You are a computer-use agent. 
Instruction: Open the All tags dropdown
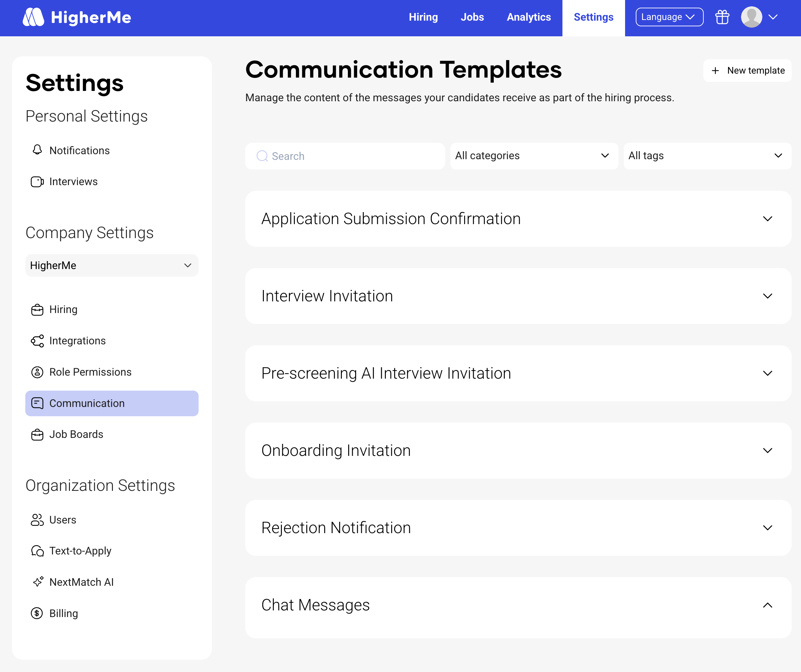click(707, 156)
